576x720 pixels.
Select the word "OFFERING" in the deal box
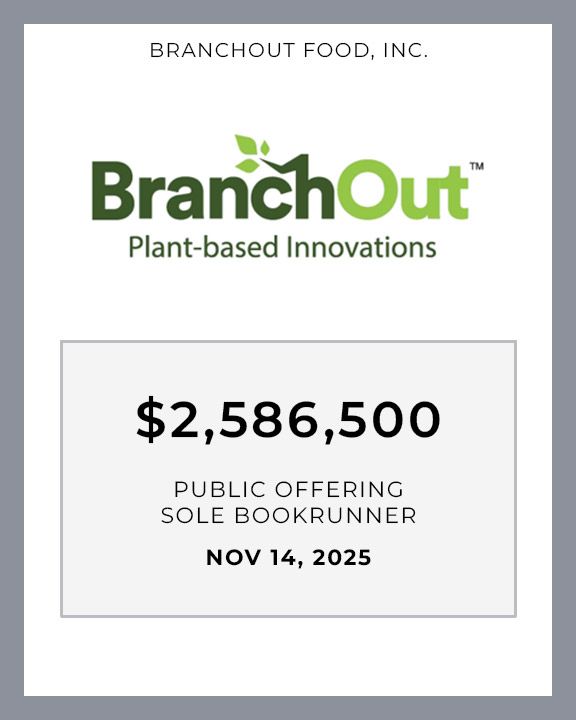[x=339, y=489]
